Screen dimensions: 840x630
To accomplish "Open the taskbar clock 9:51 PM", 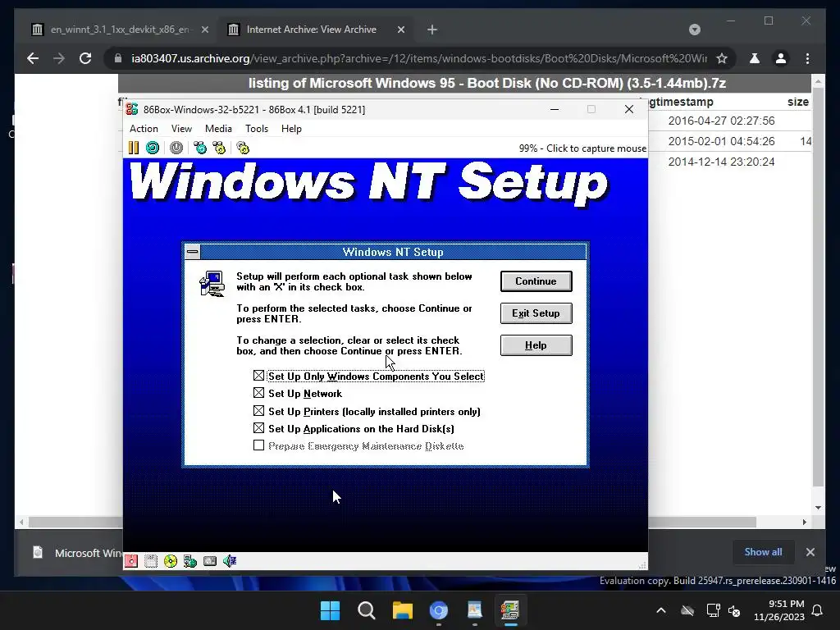I will pyautogui.click(x=779, y=610).
